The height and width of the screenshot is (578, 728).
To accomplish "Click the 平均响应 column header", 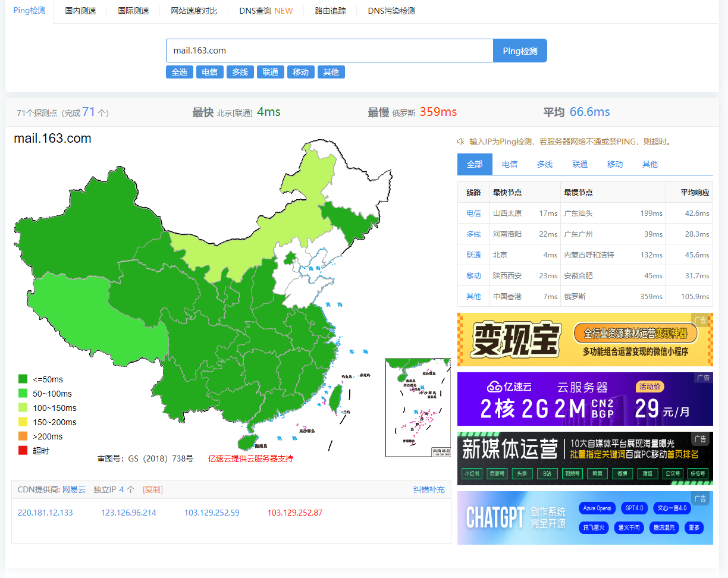I will (695, 192).
